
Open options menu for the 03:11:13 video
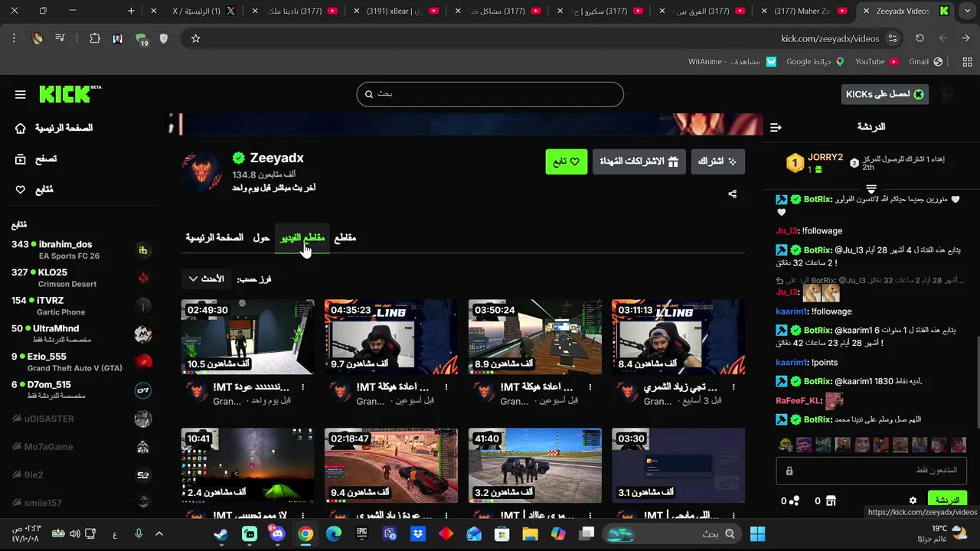pos(733,387)
